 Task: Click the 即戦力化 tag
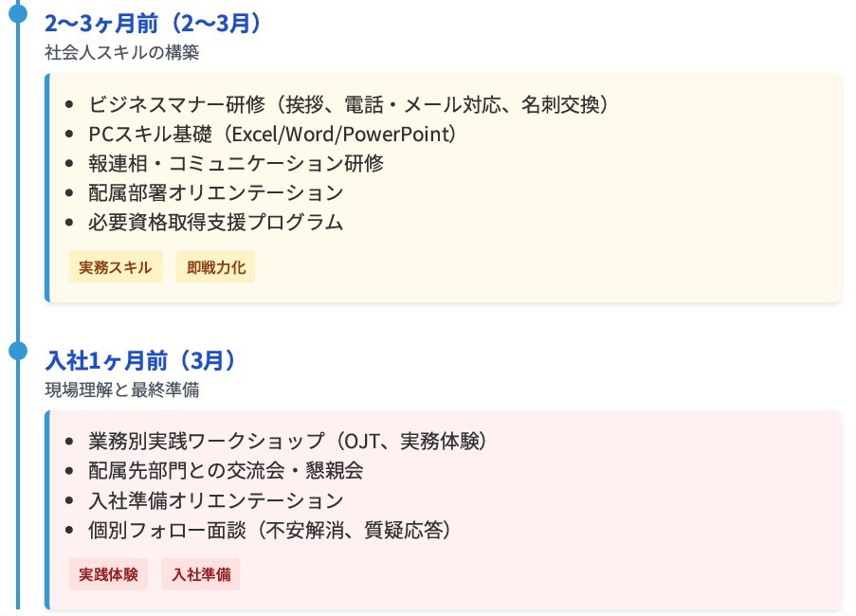(215, 267)
